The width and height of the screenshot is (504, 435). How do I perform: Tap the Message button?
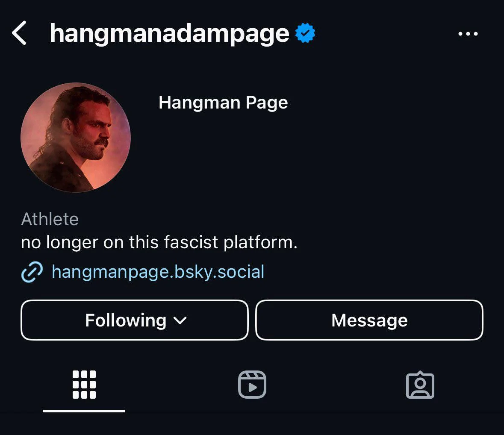click(x=369, y=320)
